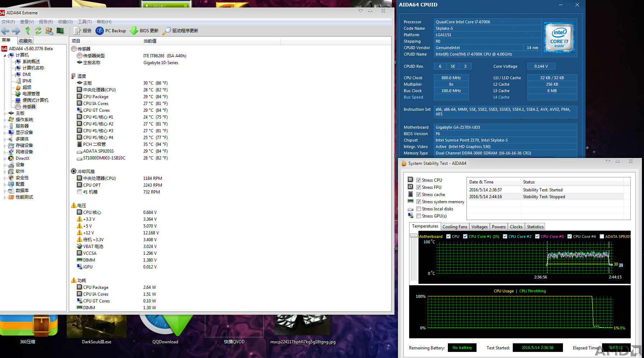Open the 查看(V) menu
Image resolution: width=644 pixels, height=358 pixels.
pyautogui.click(x=27, y=22)
